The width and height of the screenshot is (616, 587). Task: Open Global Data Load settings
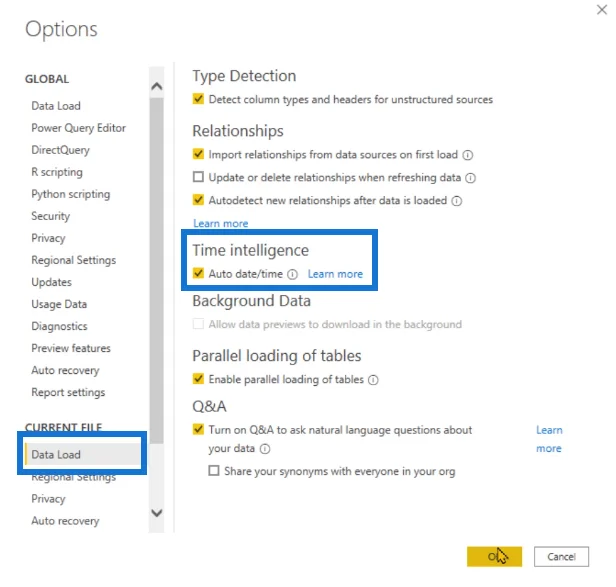pos(56,106)
